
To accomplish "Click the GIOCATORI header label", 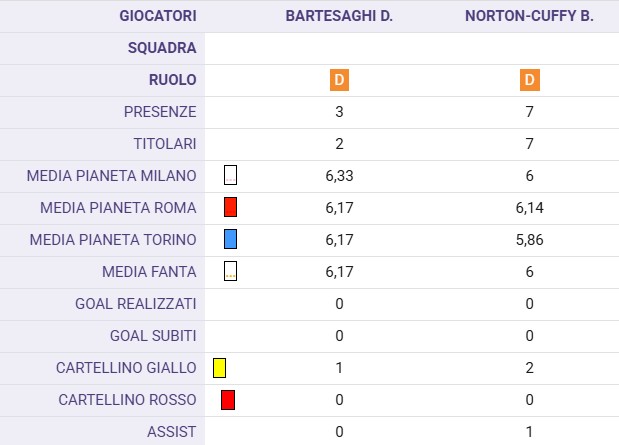I will coord(158,16).
